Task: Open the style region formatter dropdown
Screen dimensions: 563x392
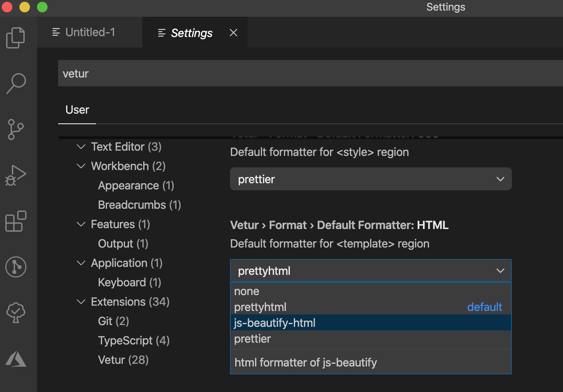Action: (370, 179)
